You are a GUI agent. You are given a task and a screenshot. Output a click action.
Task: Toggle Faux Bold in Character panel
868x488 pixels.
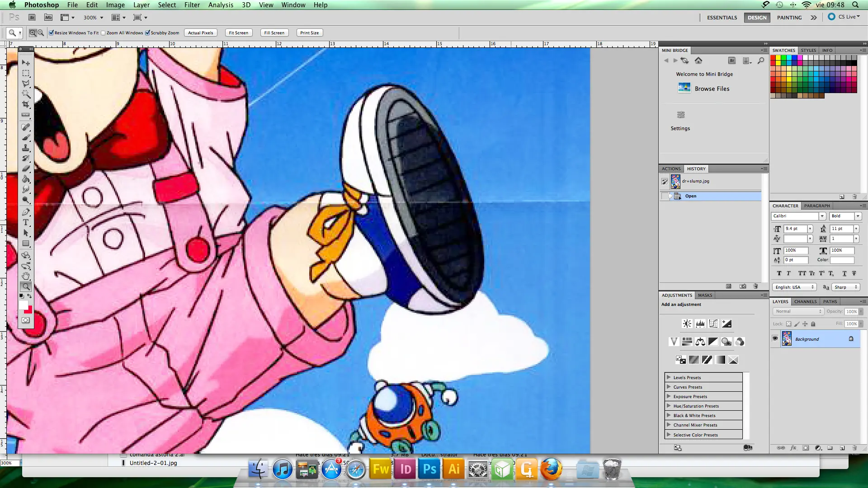coord(779,273)
